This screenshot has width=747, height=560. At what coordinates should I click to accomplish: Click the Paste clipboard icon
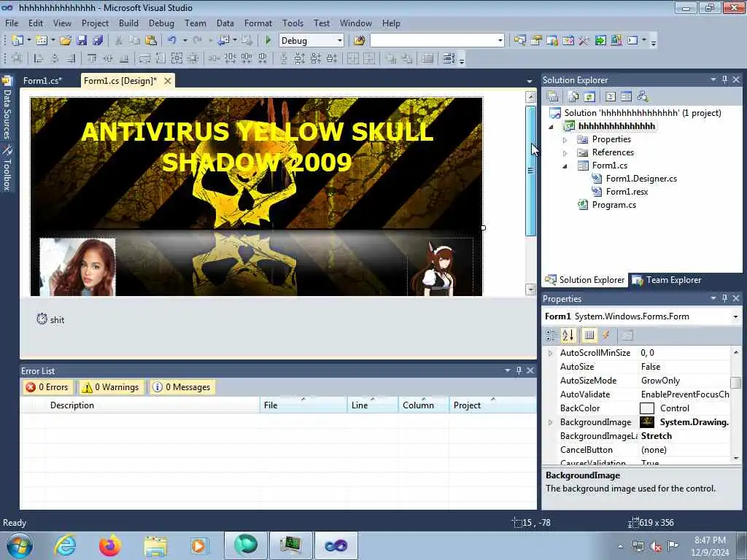(x=150, y=41)
